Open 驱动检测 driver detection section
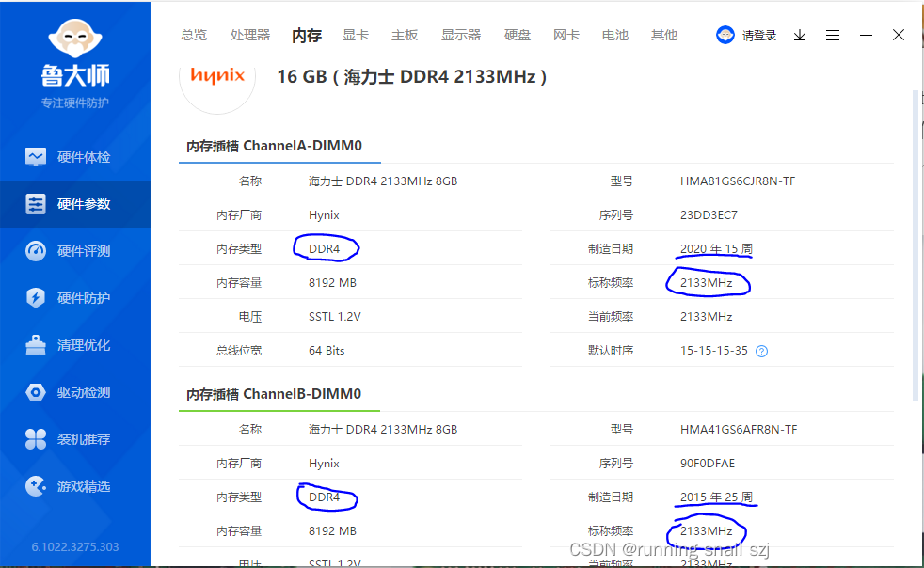The height and width of the screenshot is (568, 924). click(x=75, y=392)
